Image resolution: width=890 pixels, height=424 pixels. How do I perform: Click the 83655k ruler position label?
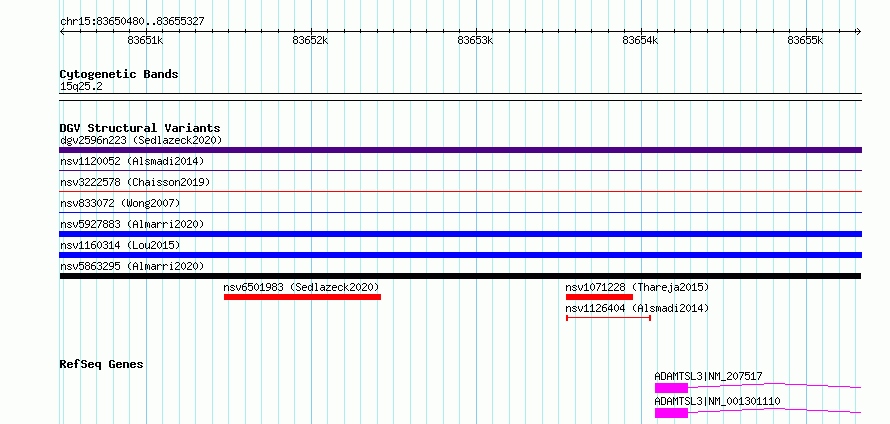[805, 40]
